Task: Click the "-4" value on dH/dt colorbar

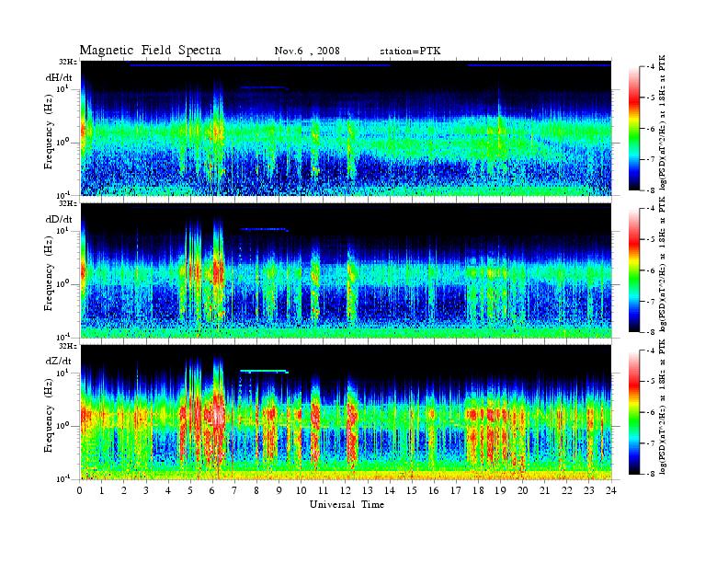Action: (651, 67)
